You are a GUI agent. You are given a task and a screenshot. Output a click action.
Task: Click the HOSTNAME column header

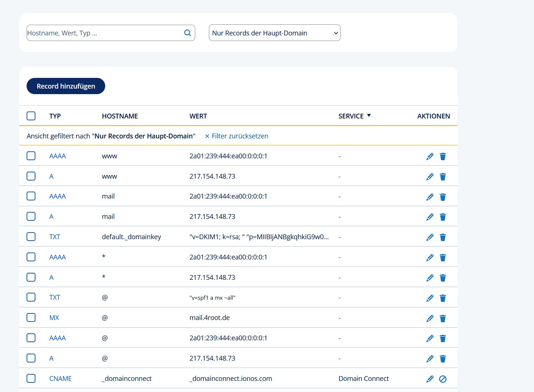pos(120,116)
